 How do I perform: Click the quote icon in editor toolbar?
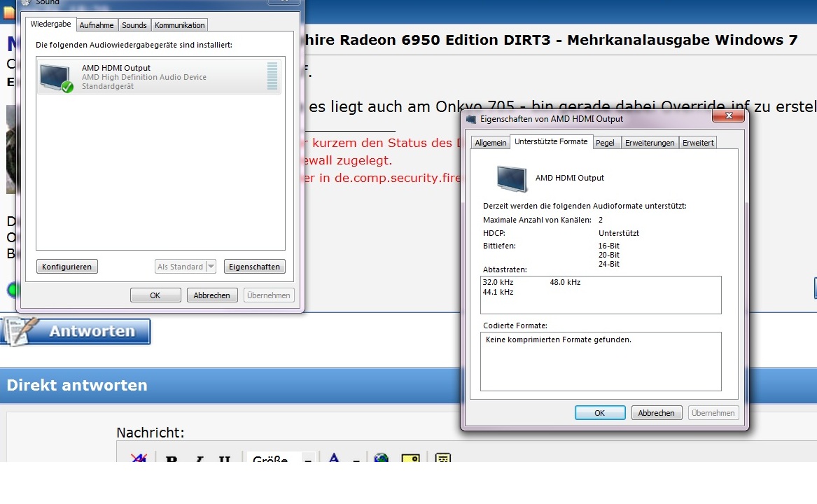pos(442,458)
